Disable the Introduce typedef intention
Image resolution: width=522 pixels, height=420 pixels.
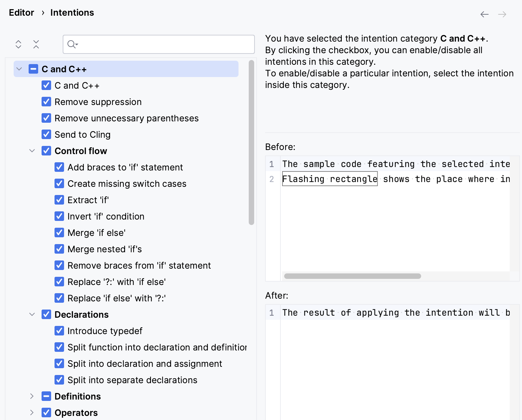pos(59,331)
